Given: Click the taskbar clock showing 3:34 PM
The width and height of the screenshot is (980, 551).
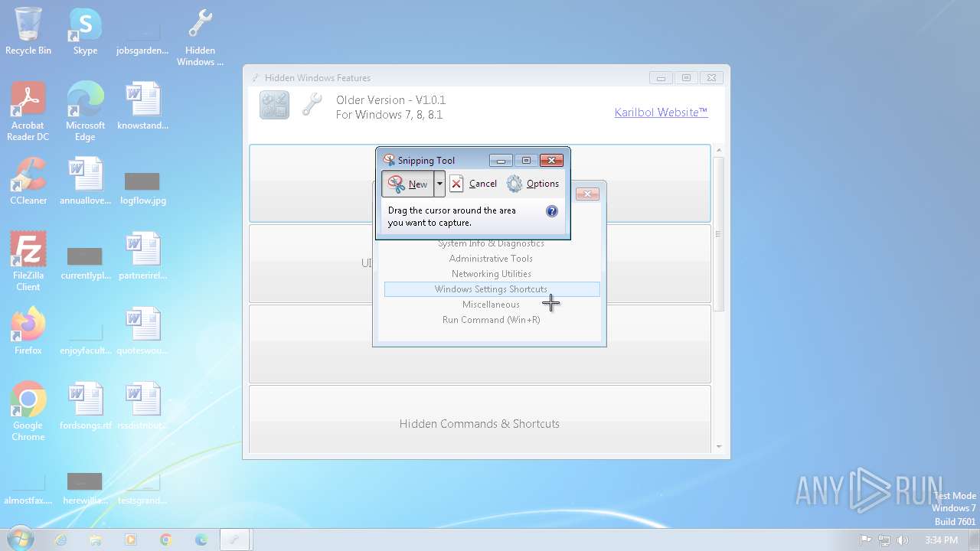Looking at the screenshot, I should [x=941, y=540].
